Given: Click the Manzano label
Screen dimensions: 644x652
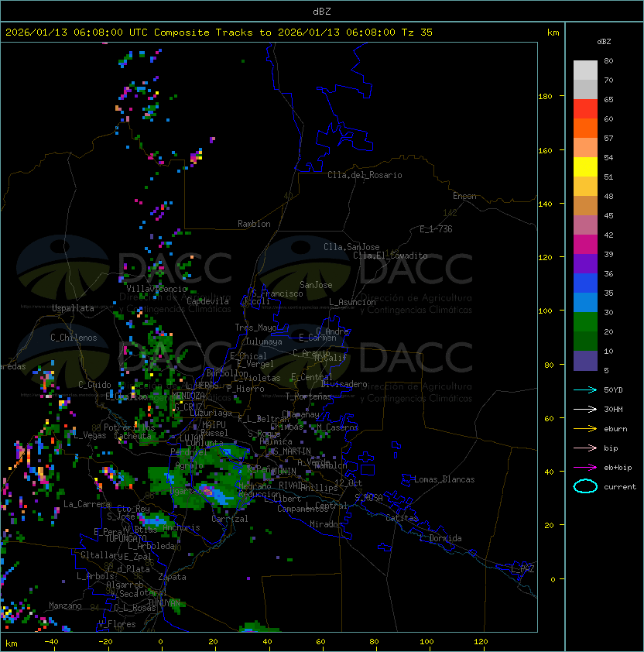Looking at the screenshot, I should tap(65, 606).
